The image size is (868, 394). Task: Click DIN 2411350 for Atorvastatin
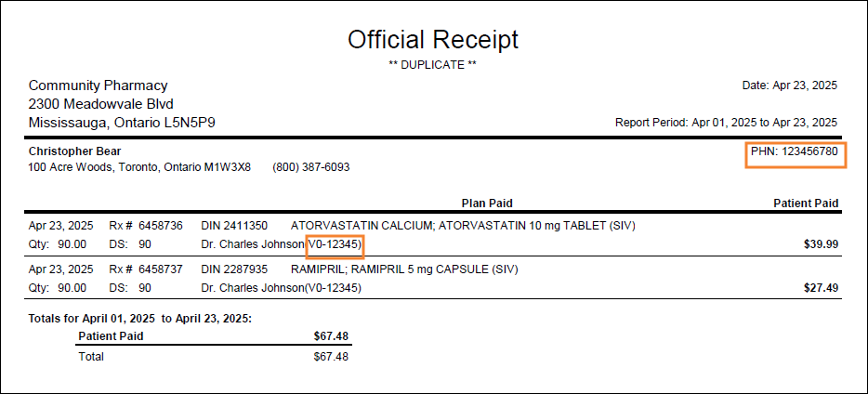pyautogui.click(x=234, y=226)
